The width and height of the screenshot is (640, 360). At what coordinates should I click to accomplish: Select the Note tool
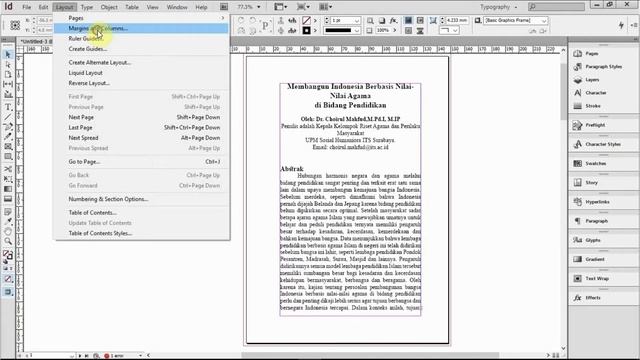[8, 212]
